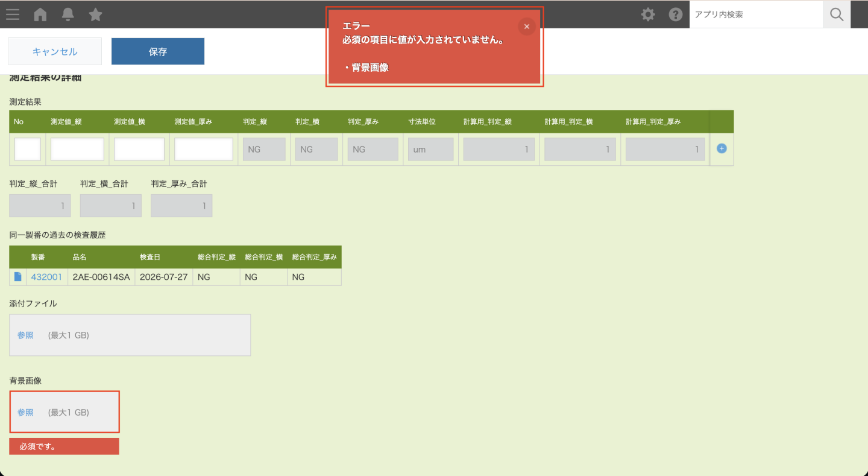Open the hamburger menu
Viewport: 868px width, 476px height.
point(13,14)
